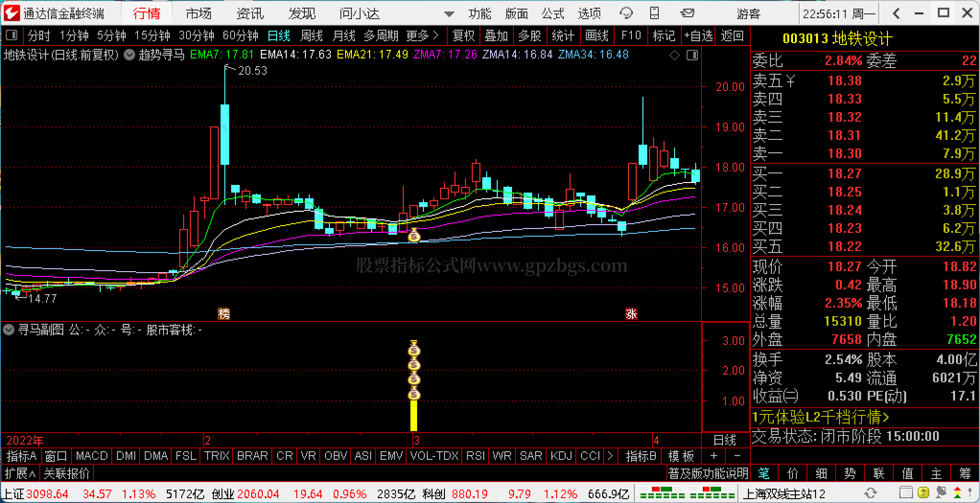Viewport: 980px width, 503px height.
Task: Open the 市场 tab
Action: click(198, 13)
